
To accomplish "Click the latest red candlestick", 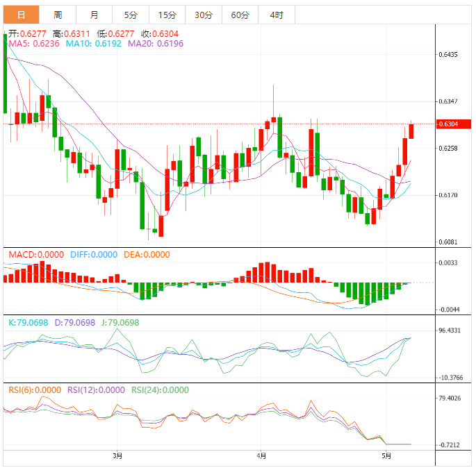I will pos(411,131).
